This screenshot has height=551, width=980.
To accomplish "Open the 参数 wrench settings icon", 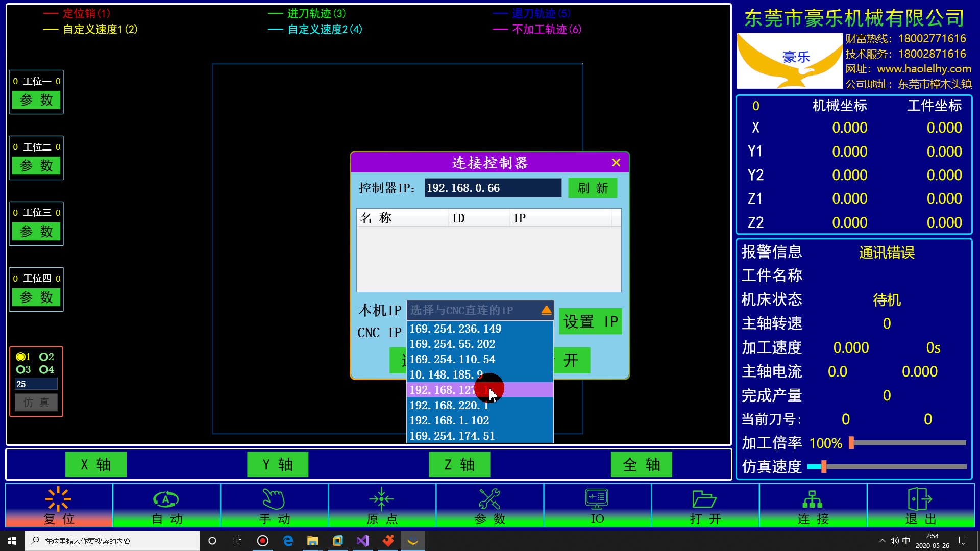I will click(x=489, y=499).
